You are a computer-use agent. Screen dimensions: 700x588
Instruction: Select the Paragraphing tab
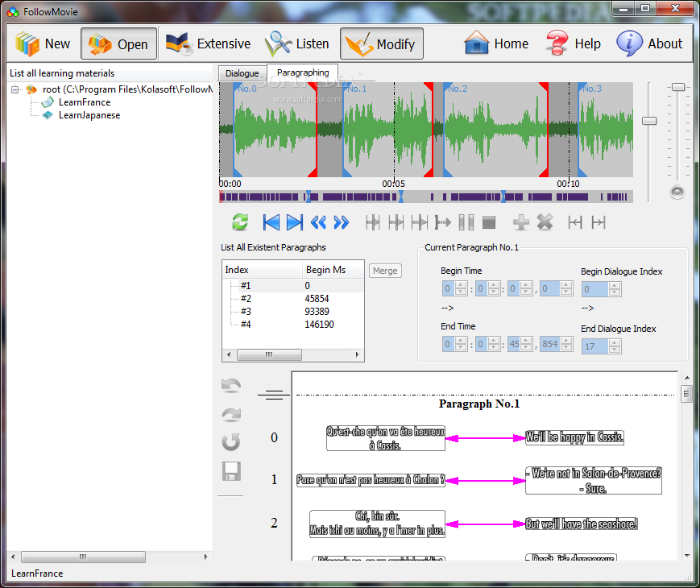[x=303, y=72]
